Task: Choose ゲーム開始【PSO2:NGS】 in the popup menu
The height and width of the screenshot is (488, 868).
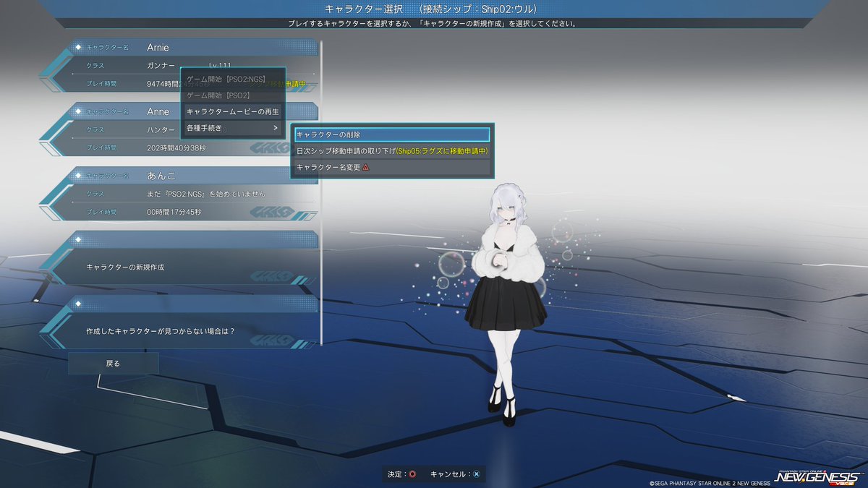Action: (x=232, y=78)
